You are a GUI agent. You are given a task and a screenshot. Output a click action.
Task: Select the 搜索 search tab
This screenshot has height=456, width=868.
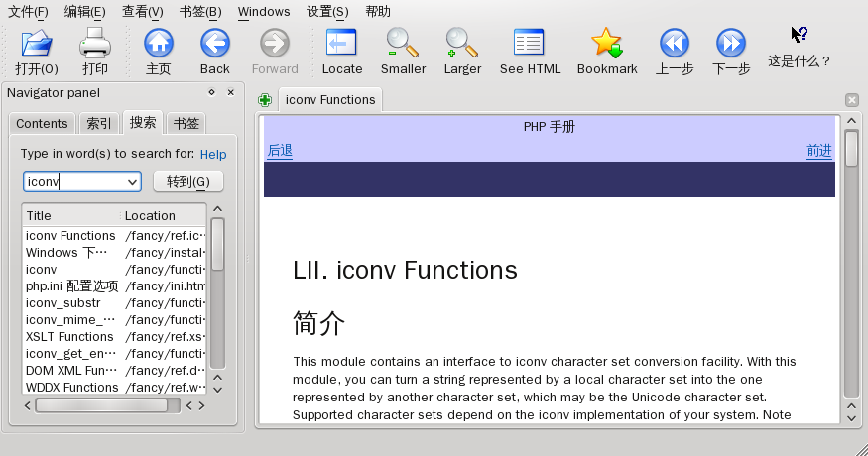click(142, 122)
